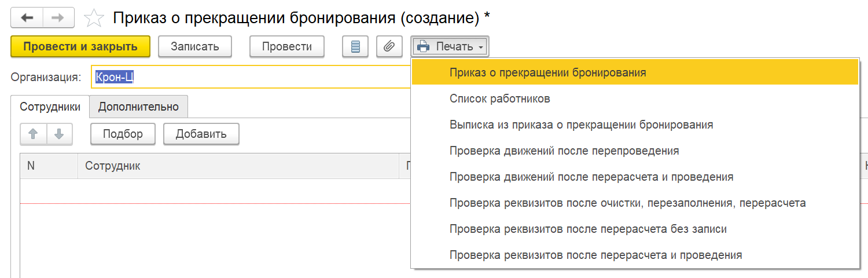Click the Организация input field
868x278 pixels.
pyautogui.click(x=249, y=77)
